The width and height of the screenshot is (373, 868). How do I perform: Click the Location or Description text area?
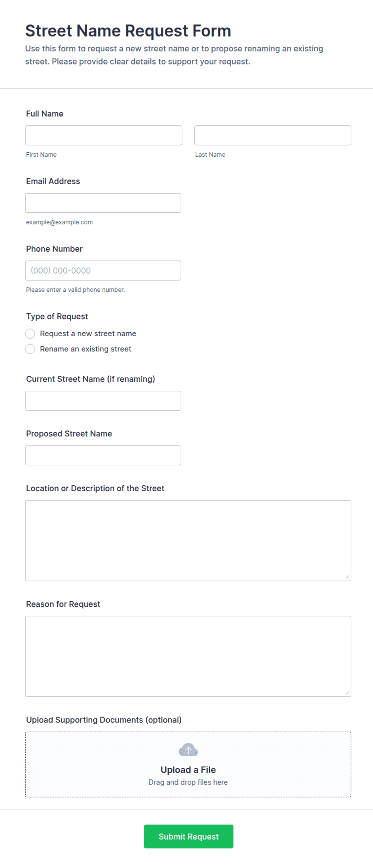pyautogui.click(x=188, y=541)
